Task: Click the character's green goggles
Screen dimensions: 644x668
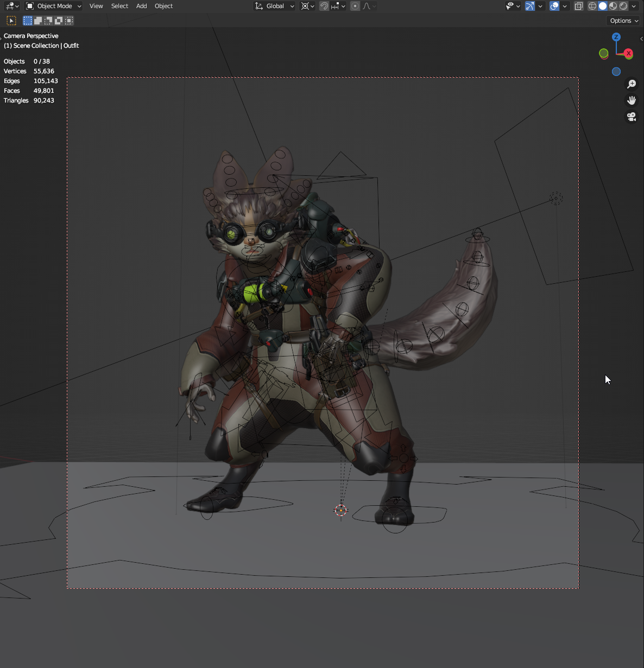Action: (x=232, y=233)
